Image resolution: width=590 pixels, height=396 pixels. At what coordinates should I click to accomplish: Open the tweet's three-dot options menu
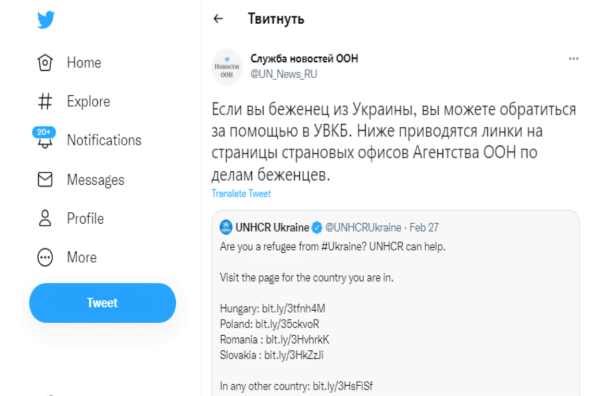coord(573,59)
